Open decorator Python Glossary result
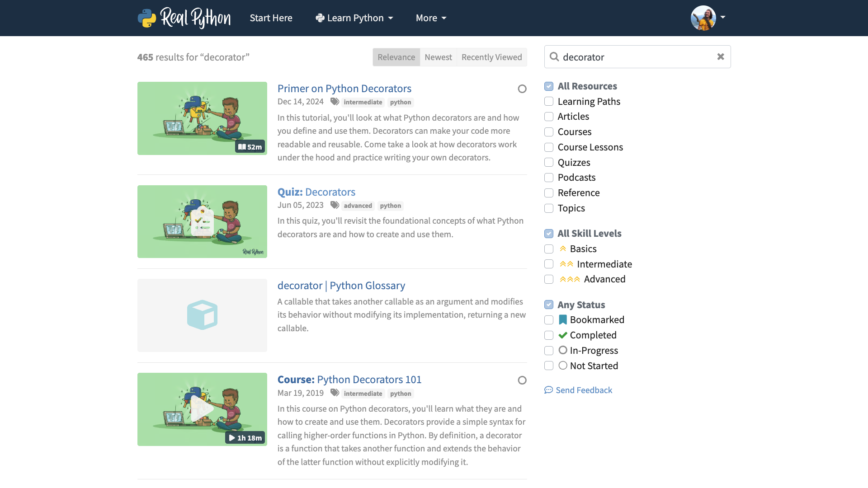This screenshot has height=488, width=868. (x=341, y=286)
